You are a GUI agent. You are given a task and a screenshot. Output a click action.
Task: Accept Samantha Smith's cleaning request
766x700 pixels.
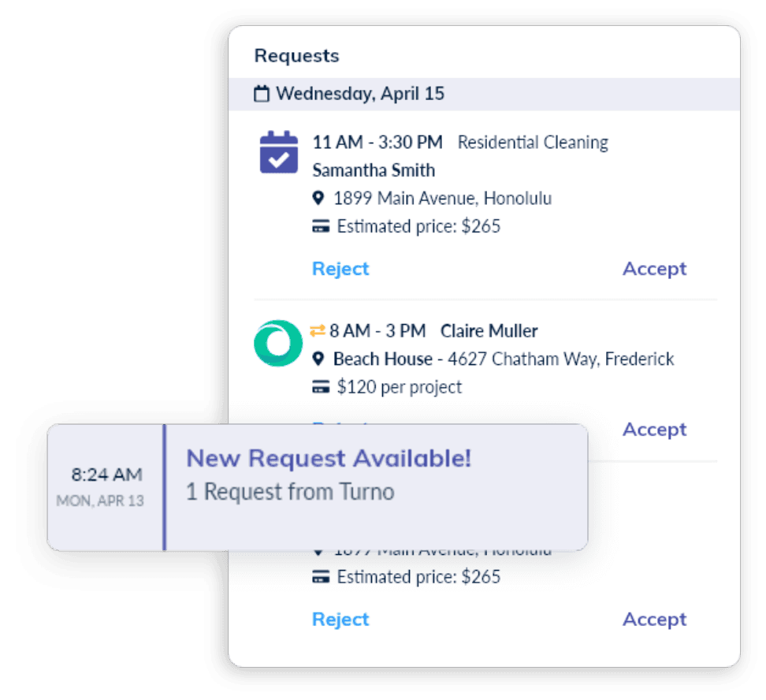654,269
